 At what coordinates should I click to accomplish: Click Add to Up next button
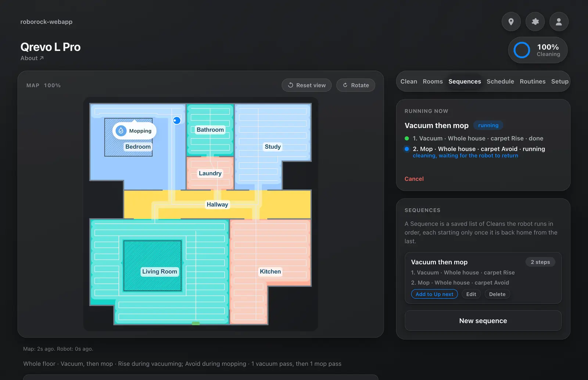click(x=434, y=294)
